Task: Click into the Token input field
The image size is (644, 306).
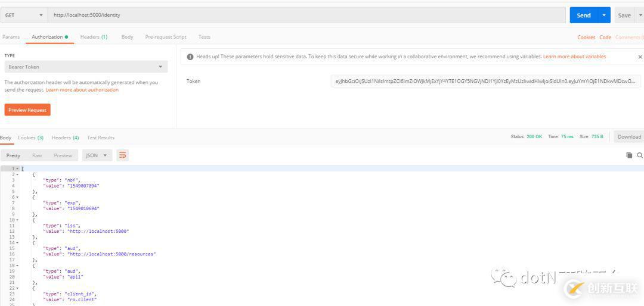Action: (485, 81)
